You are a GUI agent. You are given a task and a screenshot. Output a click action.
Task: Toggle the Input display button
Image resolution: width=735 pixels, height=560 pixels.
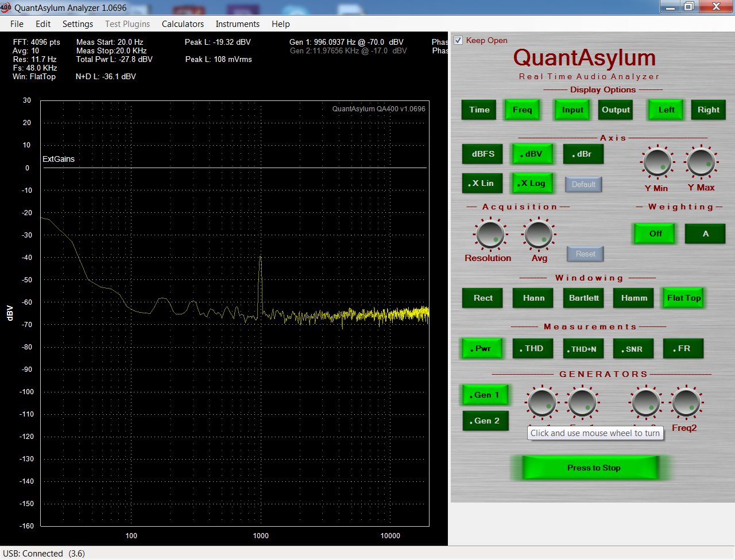pos(572,110)
